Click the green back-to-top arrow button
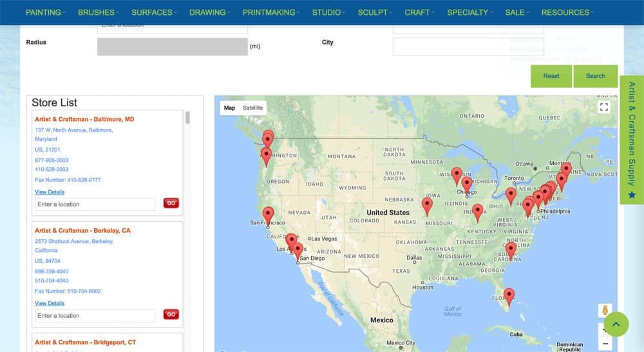644x352 pixels. click(616, 324)
